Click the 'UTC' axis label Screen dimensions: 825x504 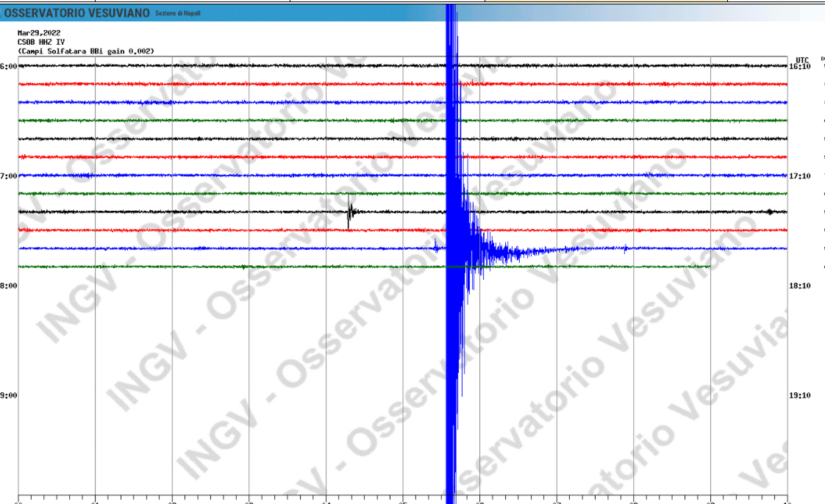pos(802,60)
